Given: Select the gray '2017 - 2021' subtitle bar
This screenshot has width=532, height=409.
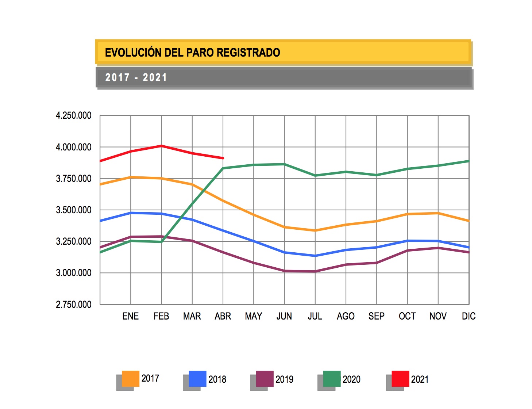Looking at the screenshot, I should click(x=284, y=77).
